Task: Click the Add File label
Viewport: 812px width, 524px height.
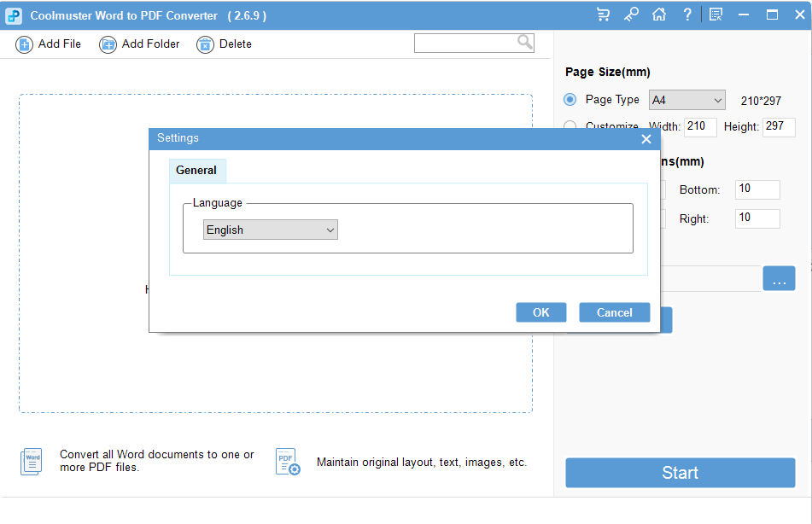Action: 60,44
